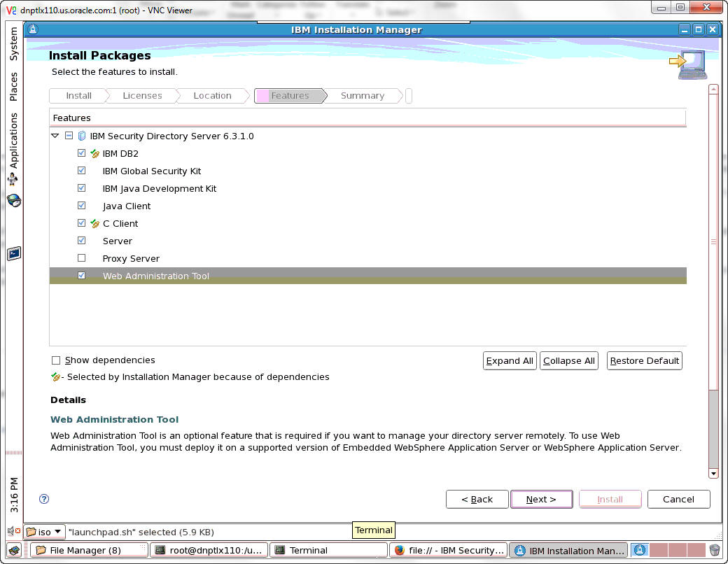
Task: Click the Installation Manager tray icon
Action: 640,550
